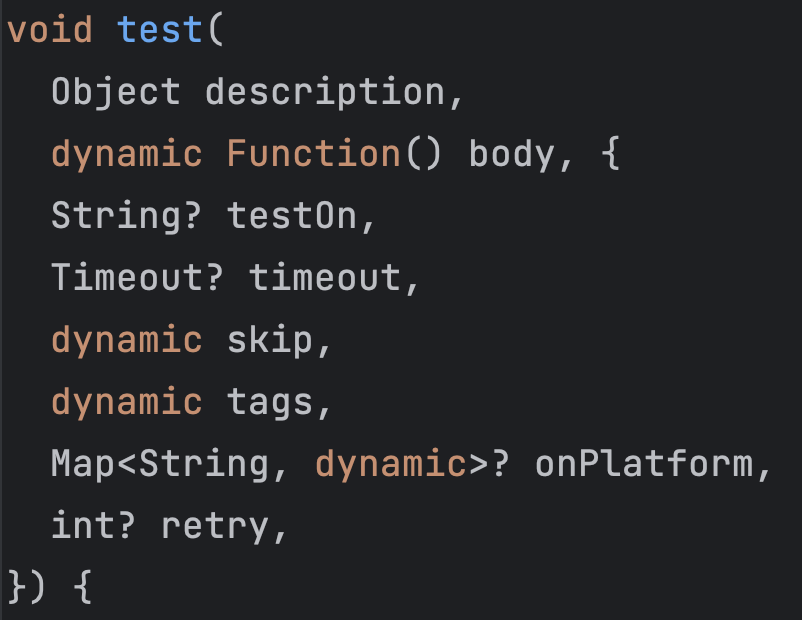The height and width of the screenshot is (620, 802).
Task: Click the void return type keyword
Action: coord(50,30)
